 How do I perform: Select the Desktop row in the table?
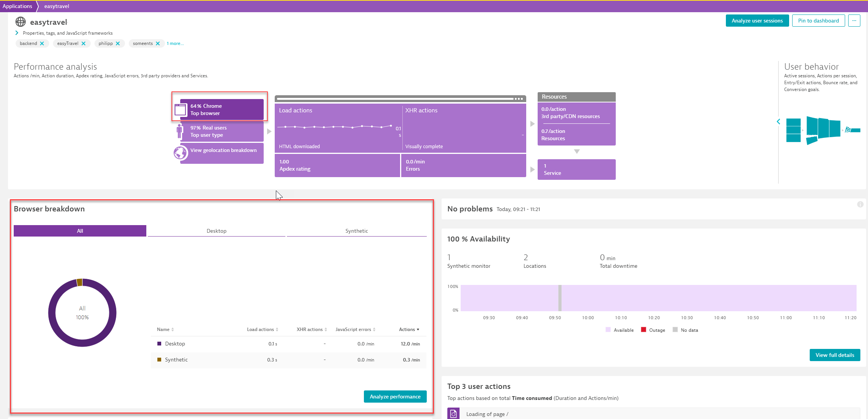[288, 344]
